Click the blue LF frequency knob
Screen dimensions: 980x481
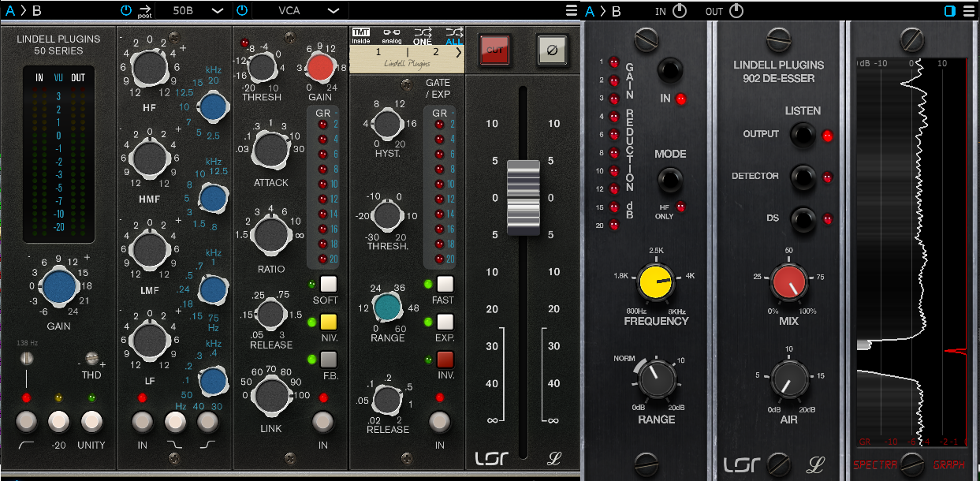pos(211,382)
